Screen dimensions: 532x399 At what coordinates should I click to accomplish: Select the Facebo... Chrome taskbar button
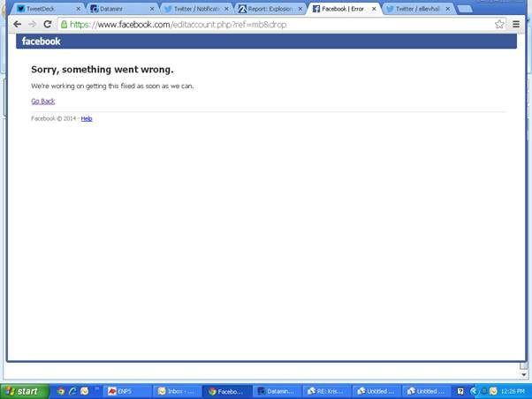click(x=227, y=391)
